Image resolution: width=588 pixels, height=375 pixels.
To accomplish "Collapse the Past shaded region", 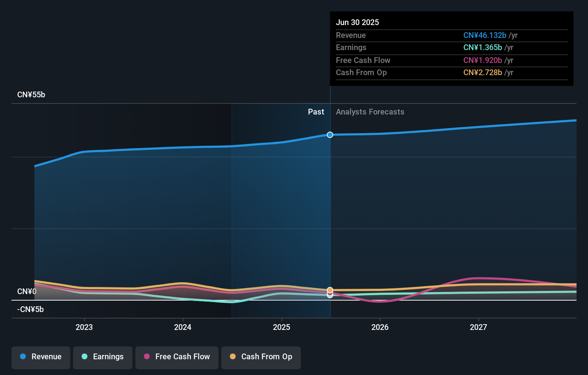I will tap(316, 112).
